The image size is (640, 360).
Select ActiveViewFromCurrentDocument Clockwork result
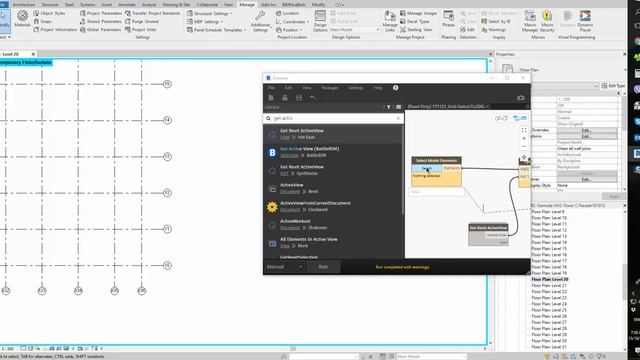pyautogui.click(x=333, y=206)
